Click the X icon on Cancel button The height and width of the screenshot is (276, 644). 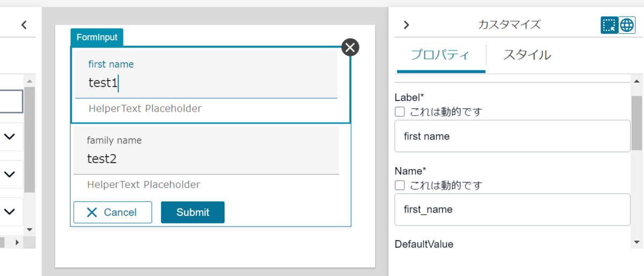92,212
